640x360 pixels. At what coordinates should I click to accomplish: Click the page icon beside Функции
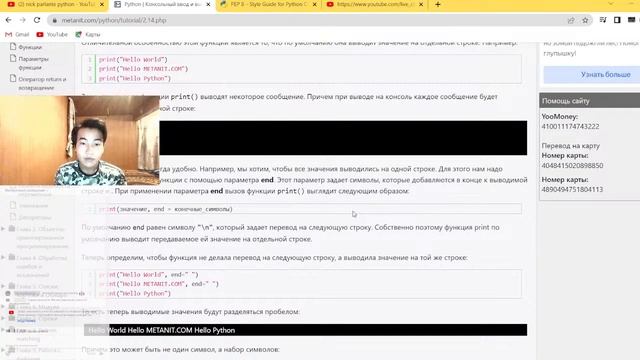point(13,47)
